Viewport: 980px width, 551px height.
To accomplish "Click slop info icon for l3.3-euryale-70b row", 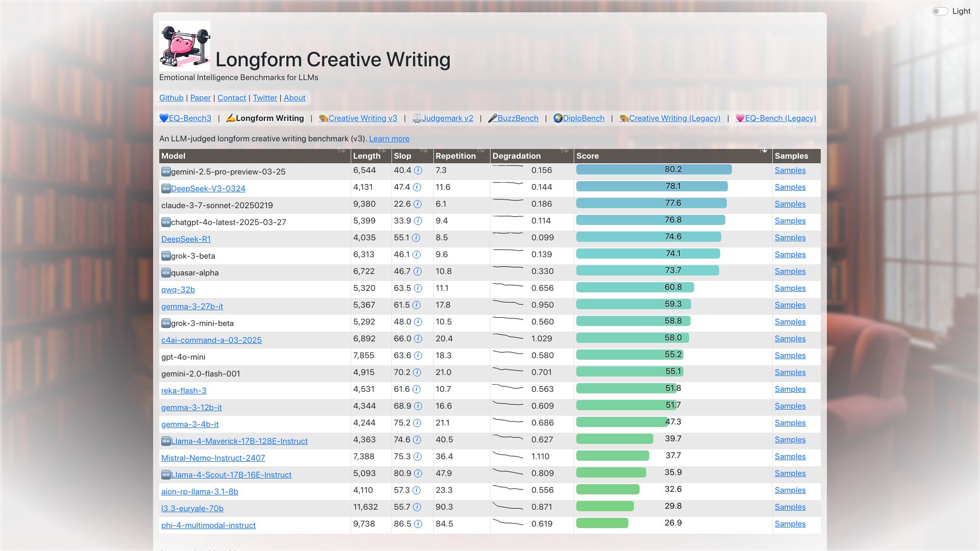I will (417, 507).
